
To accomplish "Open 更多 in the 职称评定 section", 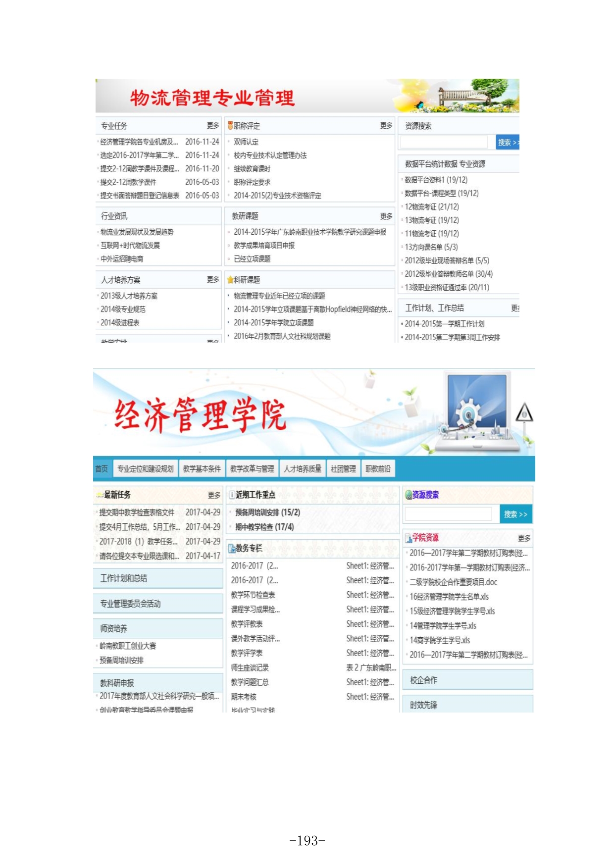I will click(x=386, y=126).
